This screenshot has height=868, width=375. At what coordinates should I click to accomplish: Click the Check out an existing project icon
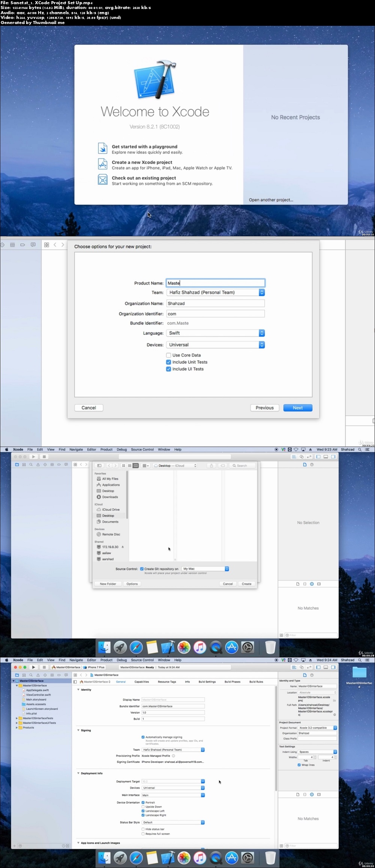coord(102,180)
